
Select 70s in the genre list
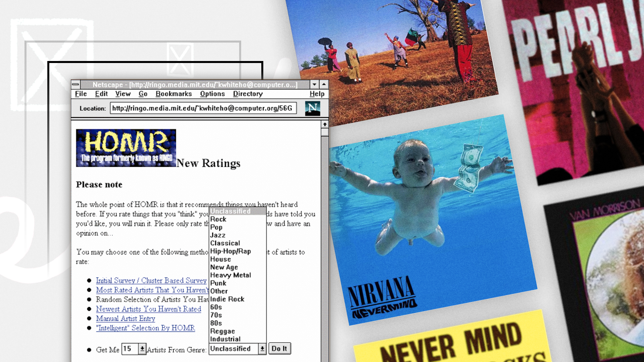click(237, 315)
